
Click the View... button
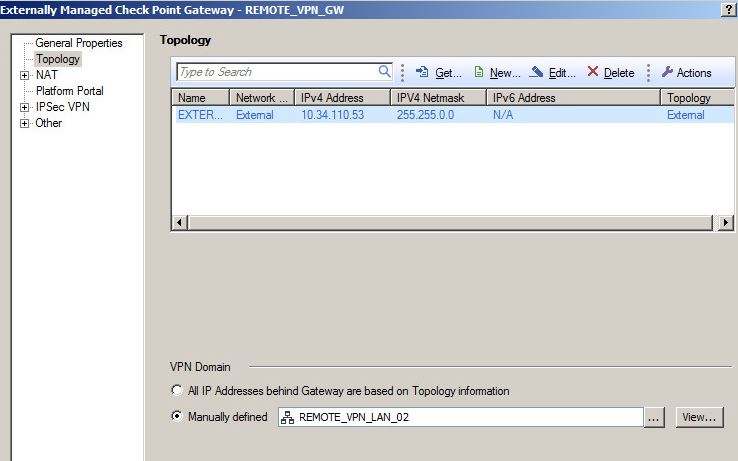click(699, 417)
